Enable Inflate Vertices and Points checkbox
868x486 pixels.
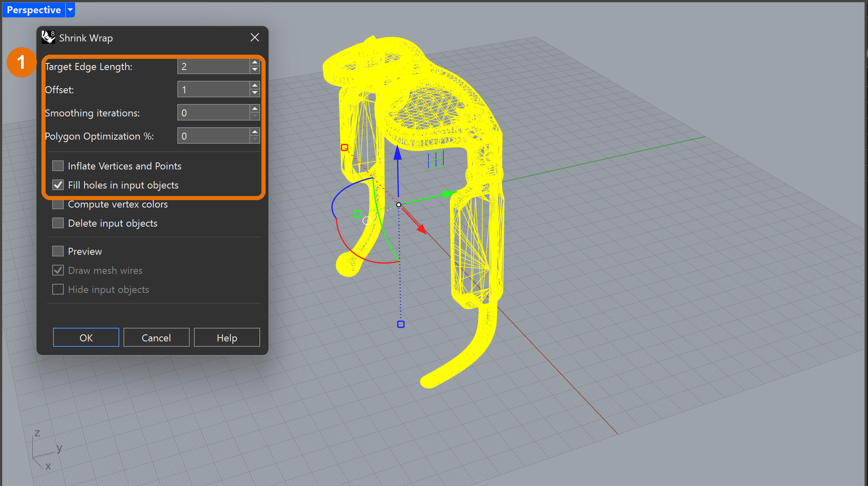[58, 166]
